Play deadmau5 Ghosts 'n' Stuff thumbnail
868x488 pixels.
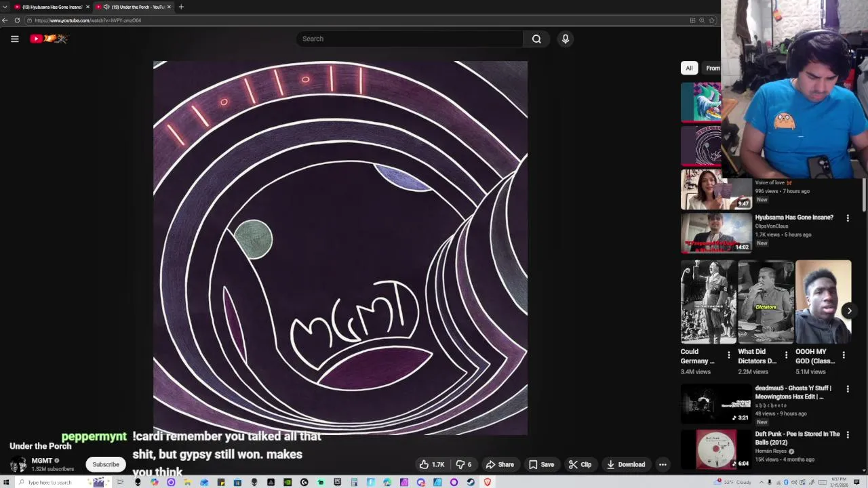click(x=716, y=403)
